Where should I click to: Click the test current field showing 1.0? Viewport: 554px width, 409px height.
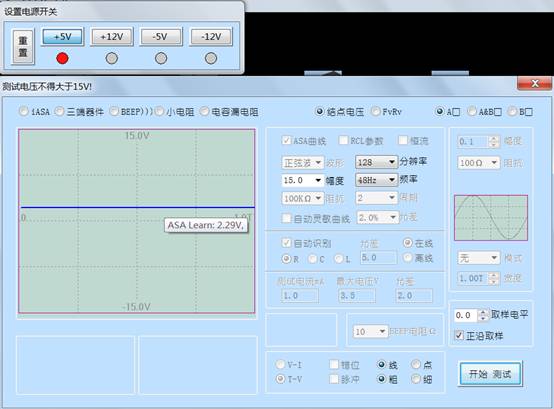pos(300,296)
